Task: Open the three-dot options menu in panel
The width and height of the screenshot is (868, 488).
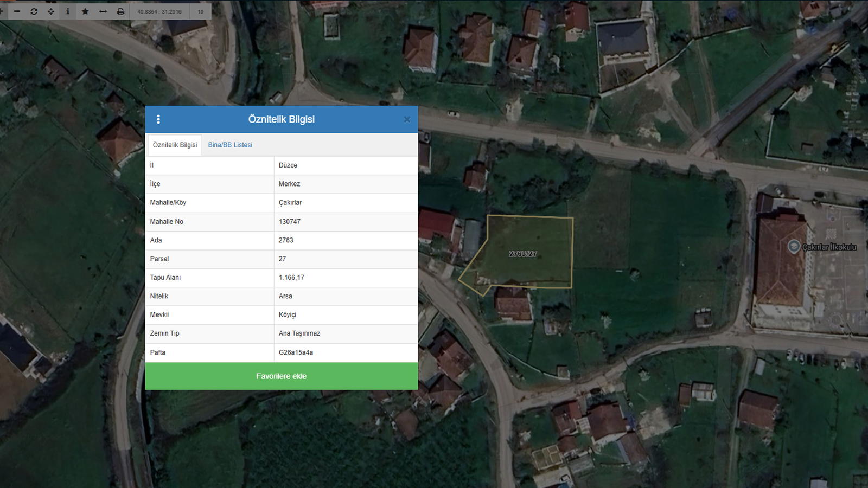Action: click(x=158, y=119)
